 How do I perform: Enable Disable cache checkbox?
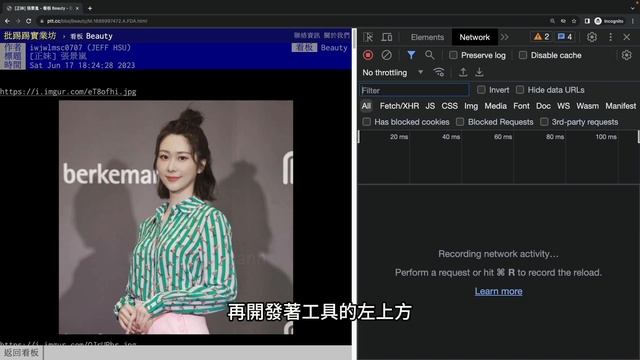coord(522,55)
